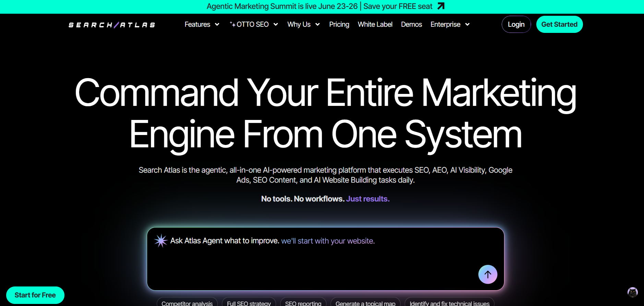Expand the Enterprise dropdown chevron
This screenshot has width=644, height=306.
pyautogui.click(x=467, y=24)
